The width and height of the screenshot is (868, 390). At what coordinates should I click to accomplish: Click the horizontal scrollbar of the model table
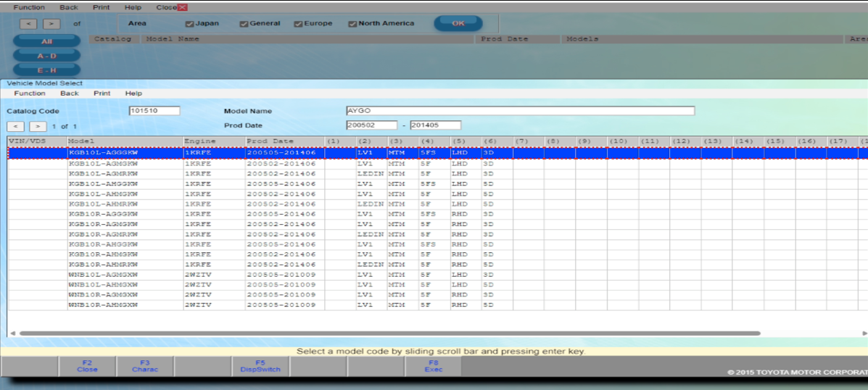coord(389,333)
